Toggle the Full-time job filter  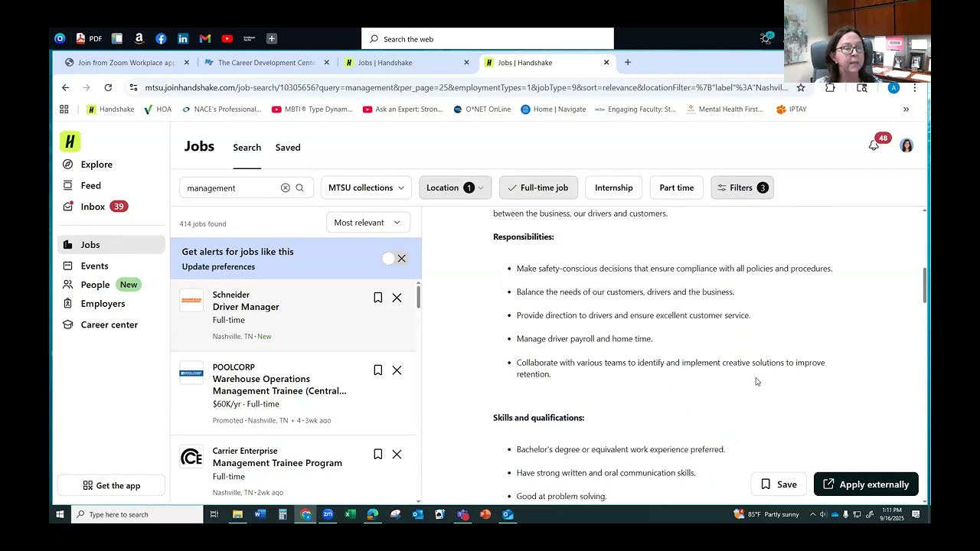pos(538,187)
